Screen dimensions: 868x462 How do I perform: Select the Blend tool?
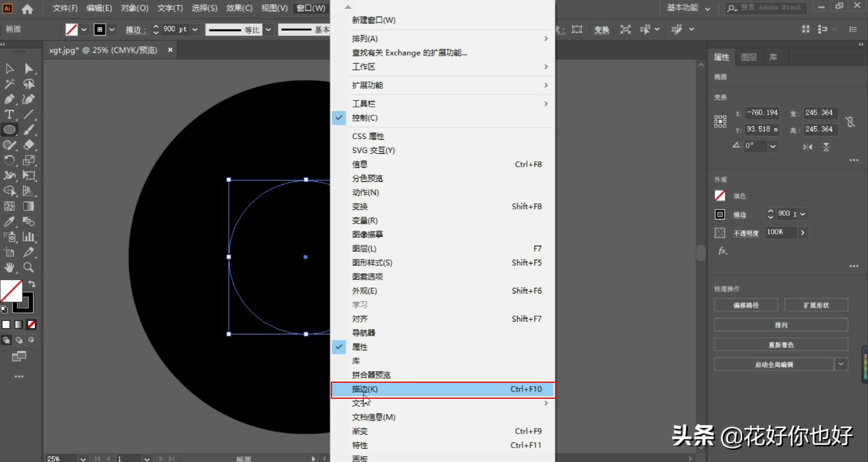29,221
